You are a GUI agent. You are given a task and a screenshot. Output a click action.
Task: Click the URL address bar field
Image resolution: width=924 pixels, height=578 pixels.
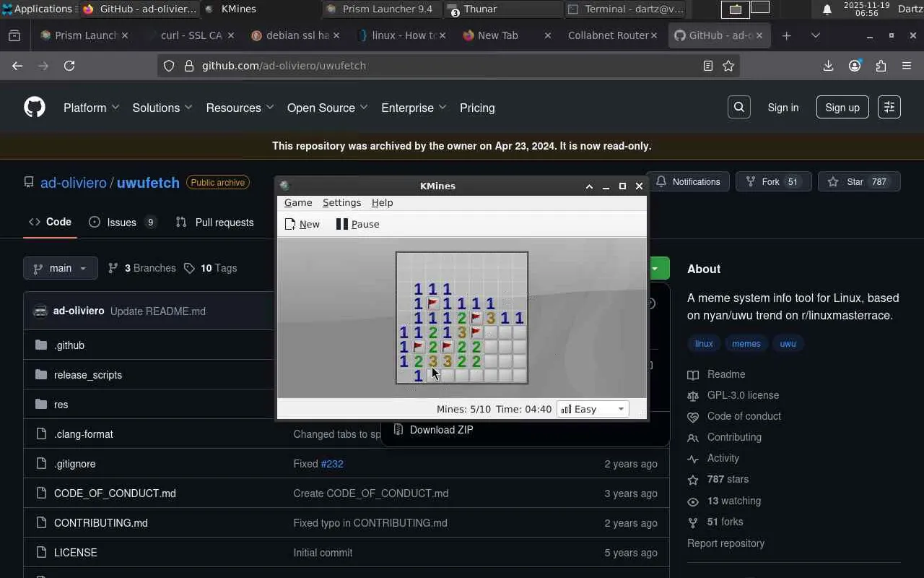(448, 66)
